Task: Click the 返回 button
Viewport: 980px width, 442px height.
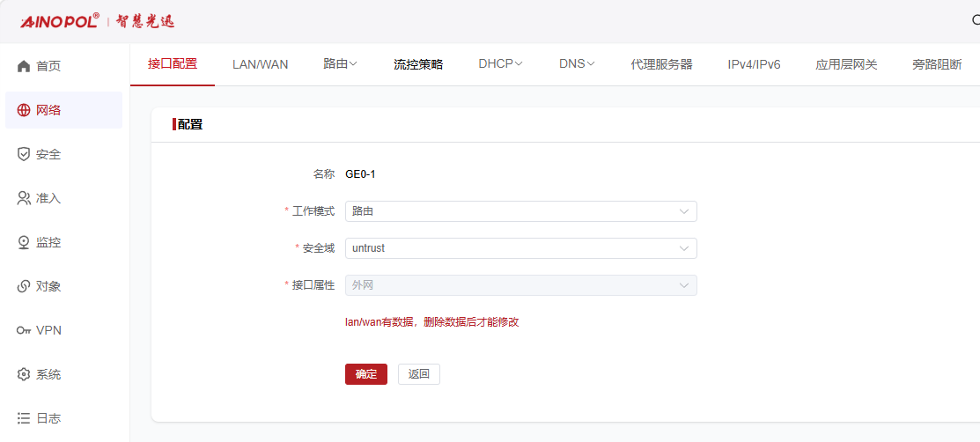Action: click(419, 374)
